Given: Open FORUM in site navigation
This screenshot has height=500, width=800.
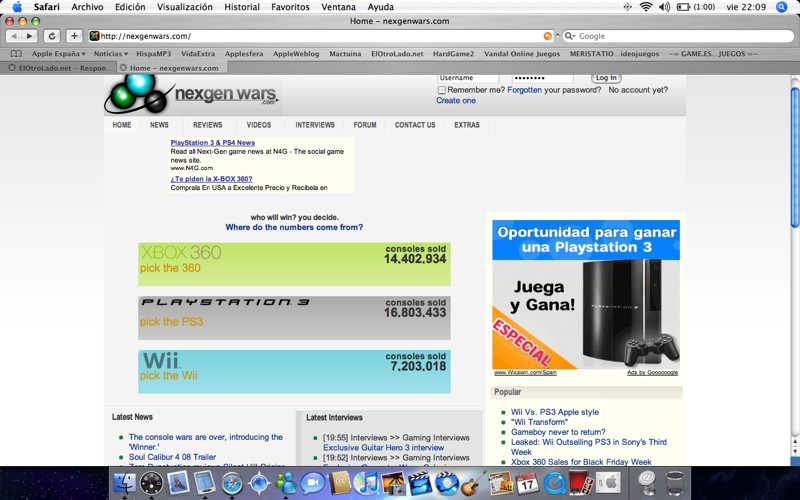Looking at the screenshot, I should (365, 125).
